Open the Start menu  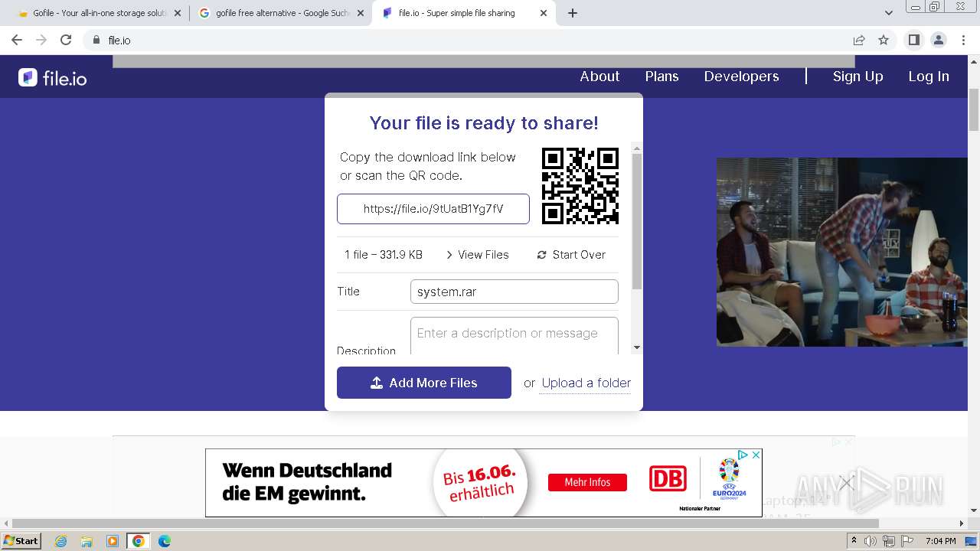[x=21, y=540]
